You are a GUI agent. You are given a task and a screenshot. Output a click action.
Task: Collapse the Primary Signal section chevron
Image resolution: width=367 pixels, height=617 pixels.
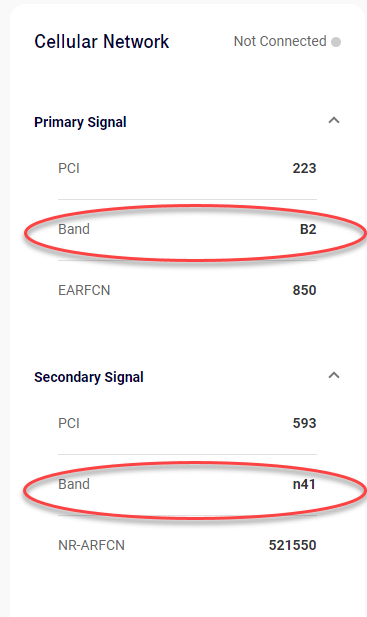334,120
